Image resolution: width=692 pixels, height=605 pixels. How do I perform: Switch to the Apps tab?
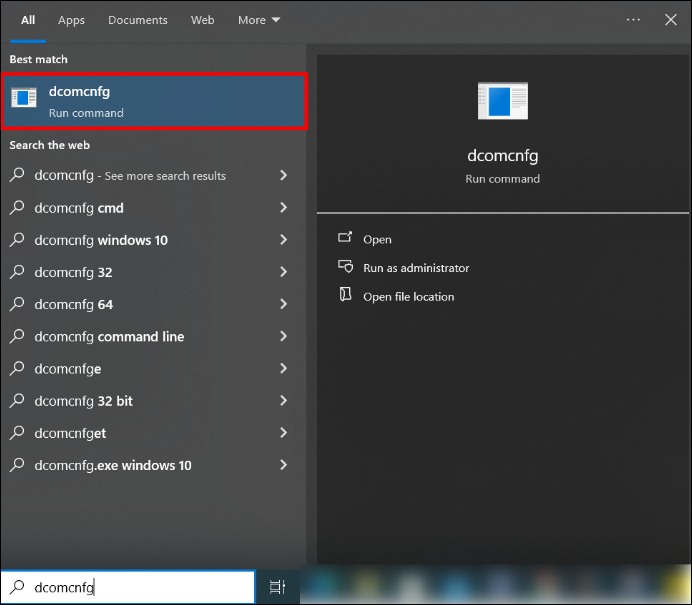tap(71, 20)
